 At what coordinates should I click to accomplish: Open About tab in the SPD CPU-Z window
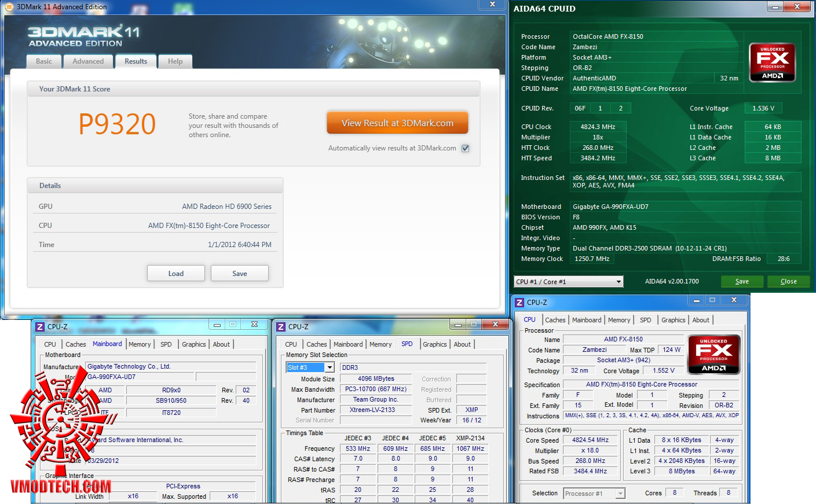pyautogui.click(x=462, y=344)
